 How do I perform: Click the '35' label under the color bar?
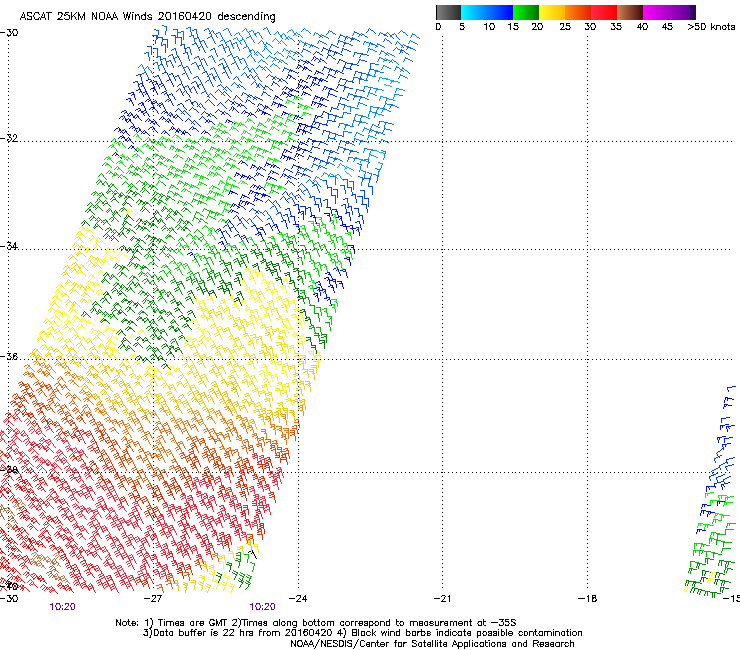(x=616, y=27)
